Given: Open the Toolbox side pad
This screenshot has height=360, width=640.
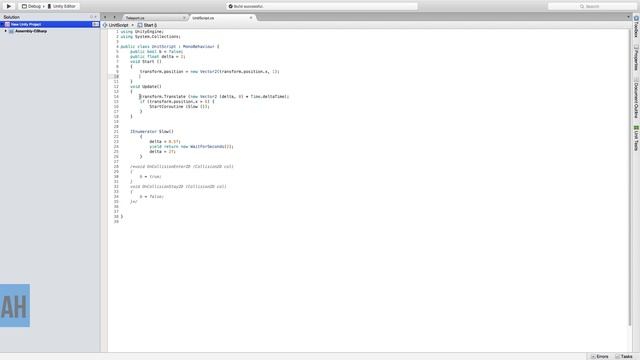Looking at the screenshot, I should [636, 27].
